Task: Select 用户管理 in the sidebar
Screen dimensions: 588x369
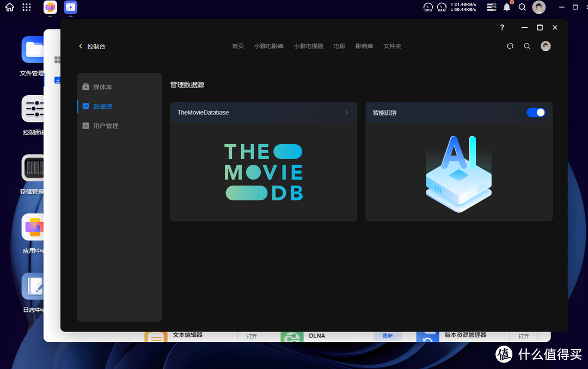Action: pos(106,126)
